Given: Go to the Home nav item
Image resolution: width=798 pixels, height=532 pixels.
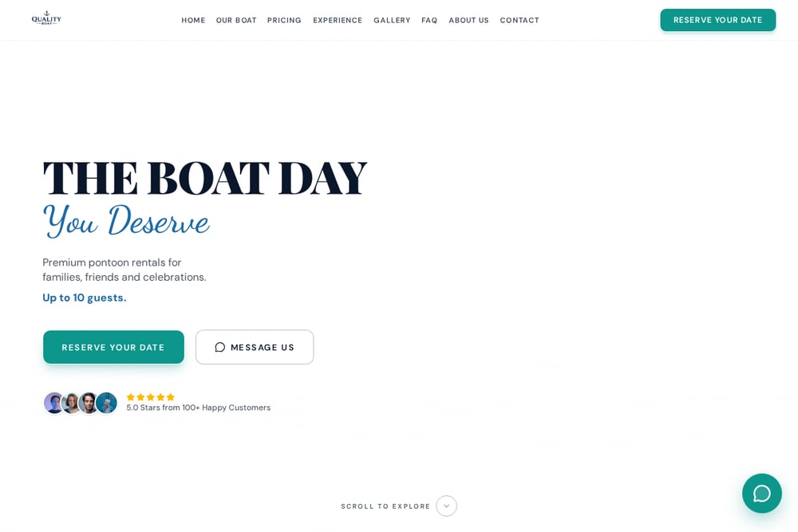Looking at the screenshot, I should 193,21.
